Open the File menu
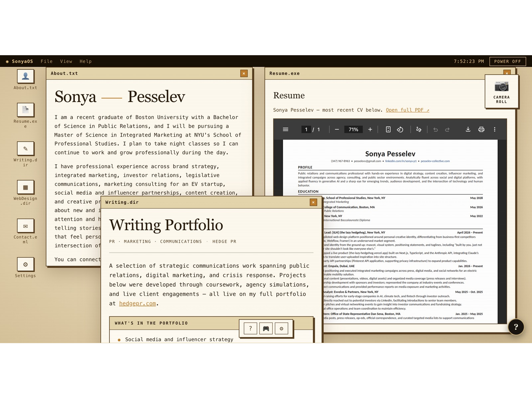Viewport: 532px width, 399px height. [47, 61]
